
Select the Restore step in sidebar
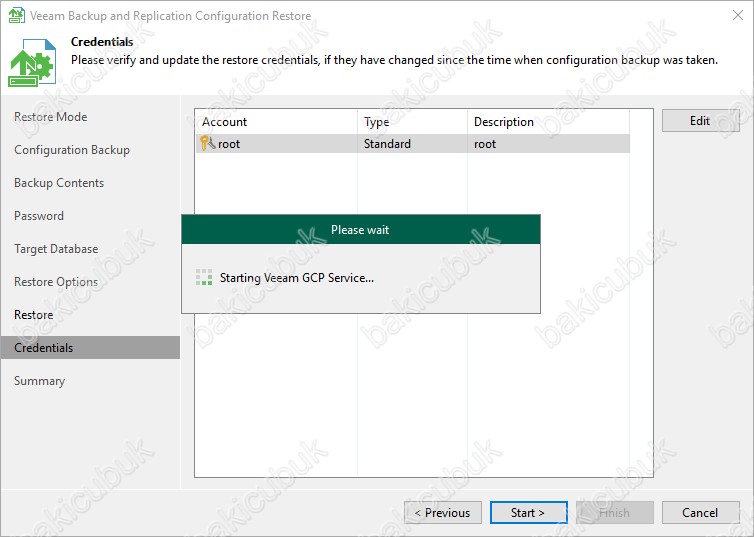pos(33,315)
